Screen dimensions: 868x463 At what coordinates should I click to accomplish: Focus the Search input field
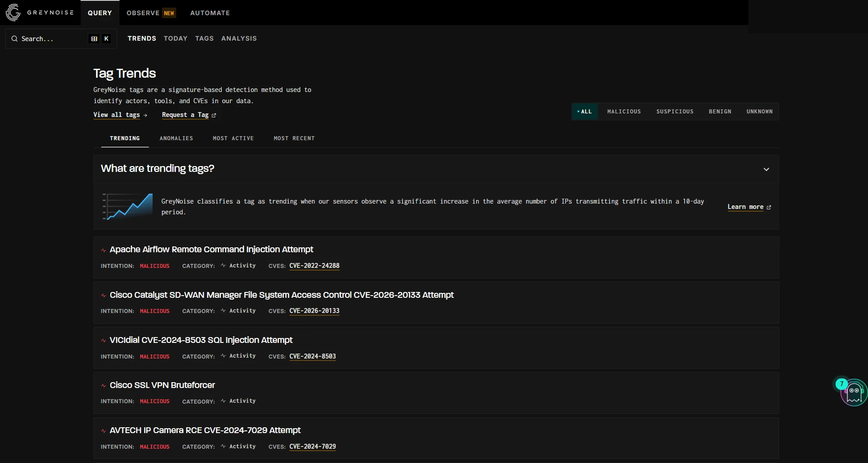[61, 39]
